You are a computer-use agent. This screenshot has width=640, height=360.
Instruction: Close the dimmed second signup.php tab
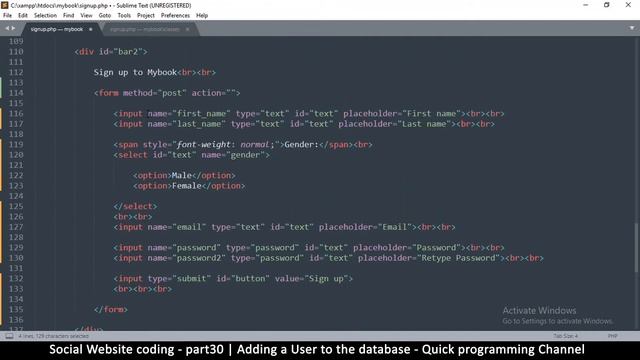coord(187,29)
